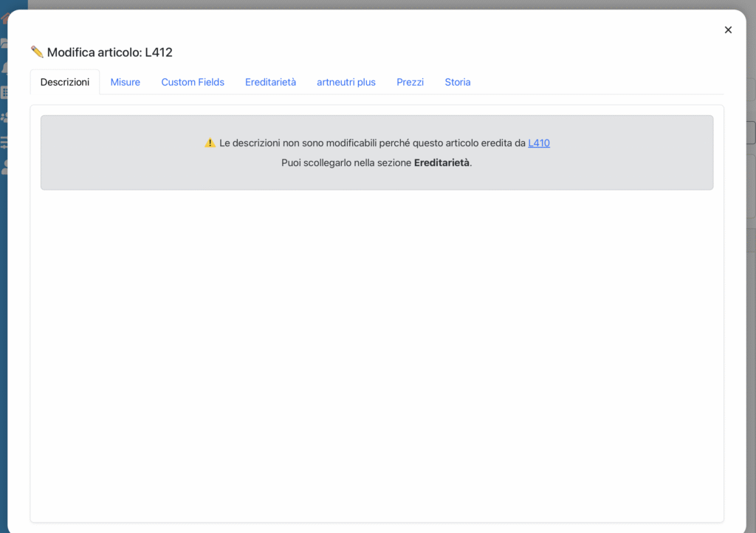Switch to the Misure tab
Screen dimensions: 756x533
pyautogui.click(x=126, y=82)
